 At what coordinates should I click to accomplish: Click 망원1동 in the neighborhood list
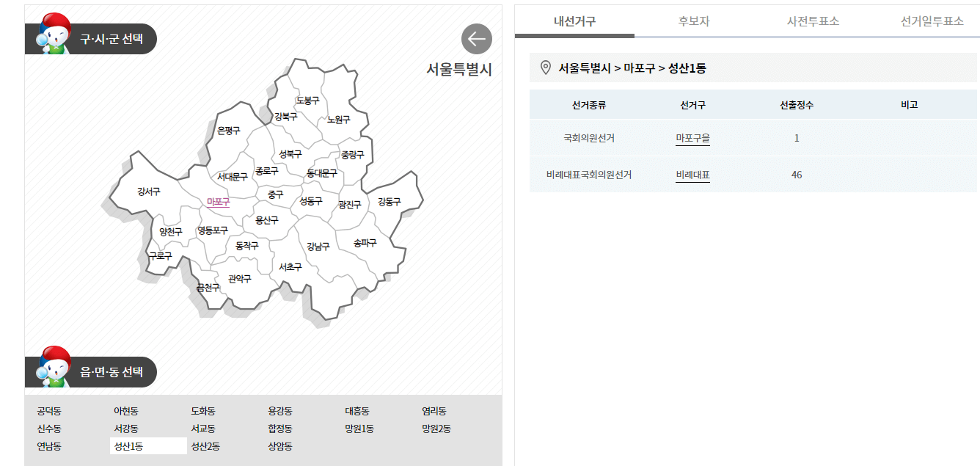[x=360, y=429]
